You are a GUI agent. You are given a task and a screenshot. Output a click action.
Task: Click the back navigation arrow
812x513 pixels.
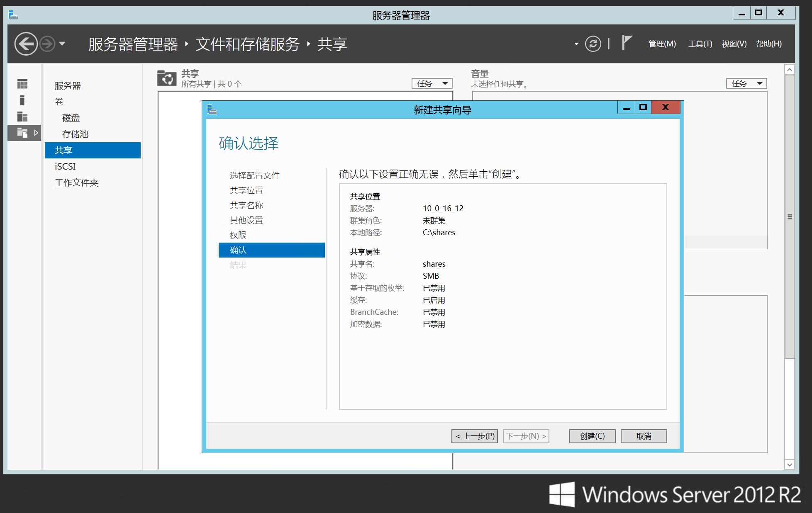26,44
